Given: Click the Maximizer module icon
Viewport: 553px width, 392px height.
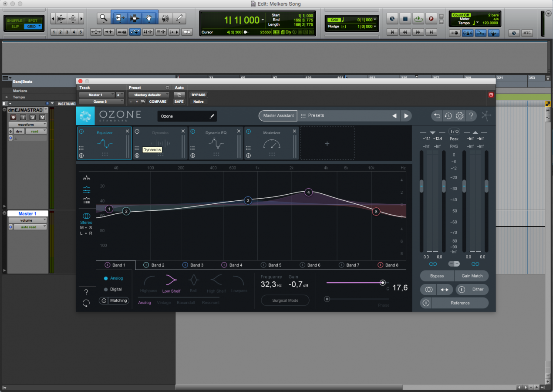Looking at the screenshot, I should coord(272,144).
